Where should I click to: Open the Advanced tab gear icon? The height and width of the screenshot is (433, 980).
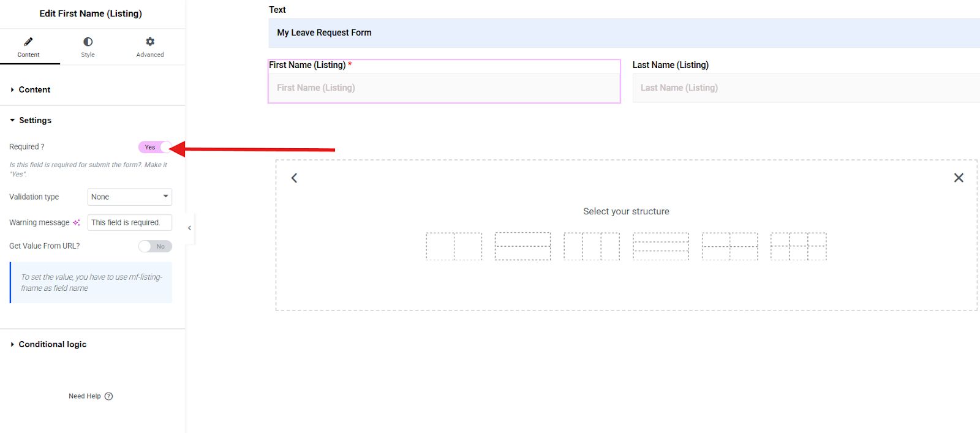[x=150, y=42]
